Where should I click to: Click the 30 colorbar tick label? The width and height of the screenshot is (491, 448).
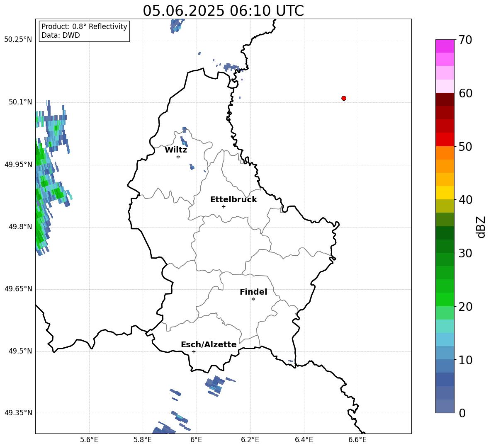pos(465,253)
